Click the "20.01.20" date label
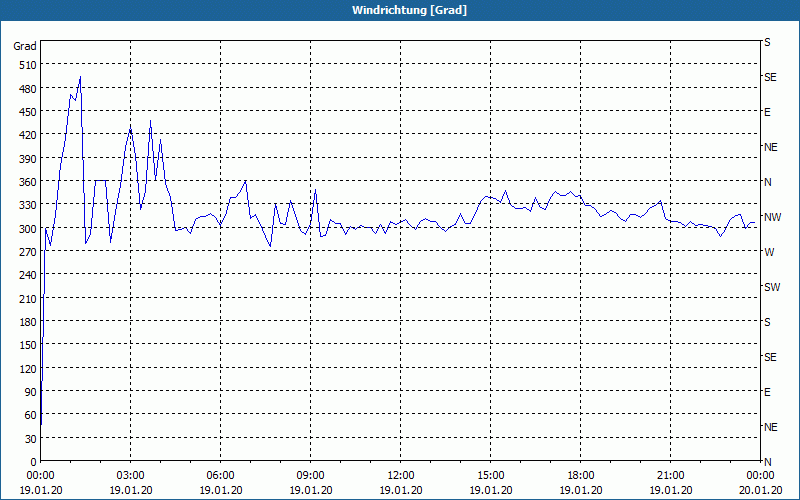800x500 pixels. pyautogui.click(x=760, y=490)
